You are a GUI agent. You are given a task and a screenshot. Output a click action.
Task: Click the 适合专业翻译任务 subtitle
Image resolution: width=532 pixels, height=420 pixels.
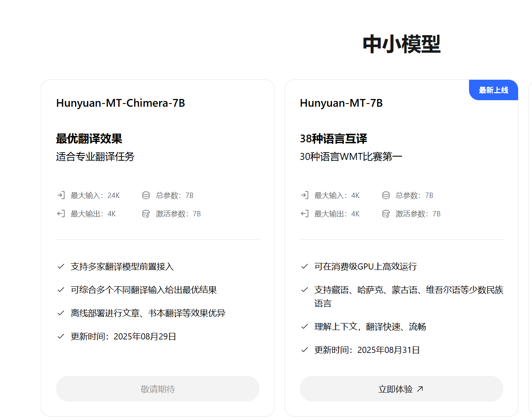tap(95, 157)
